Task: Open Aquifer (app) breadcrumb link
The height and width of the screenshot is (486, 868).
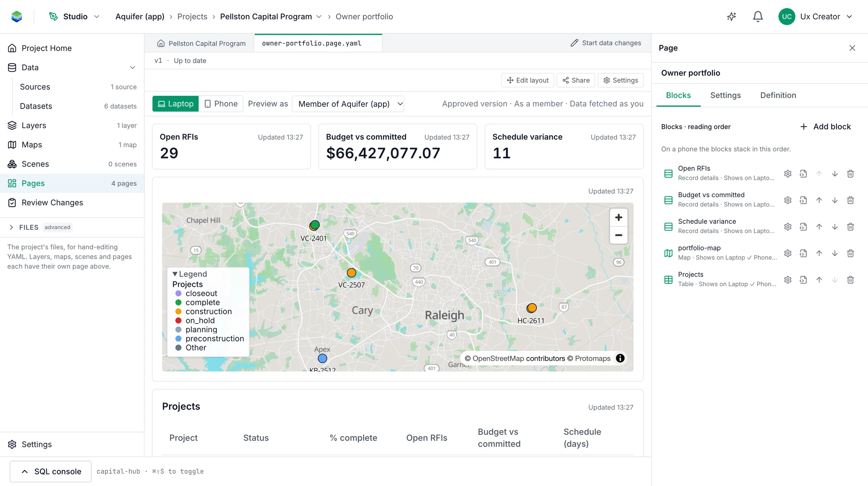Action: point(140,17)
